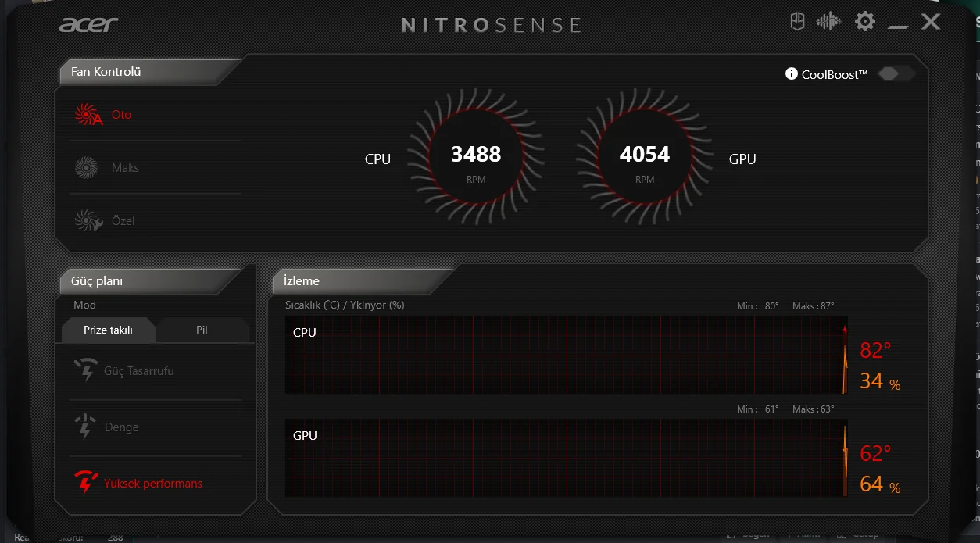Click the CPU Maks : 87° reading
The width and height of the screenshot is (980, 543).
814,306
